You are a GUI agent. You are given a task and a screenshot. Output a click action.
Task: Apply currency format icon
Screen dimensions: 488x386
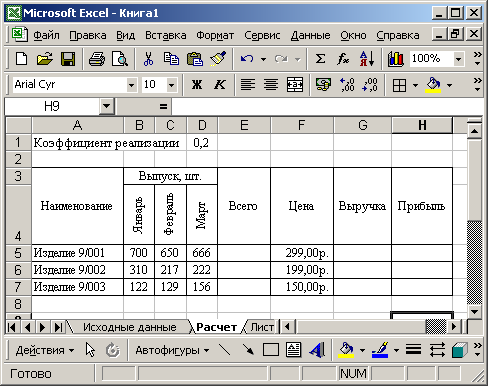[323, 85]
